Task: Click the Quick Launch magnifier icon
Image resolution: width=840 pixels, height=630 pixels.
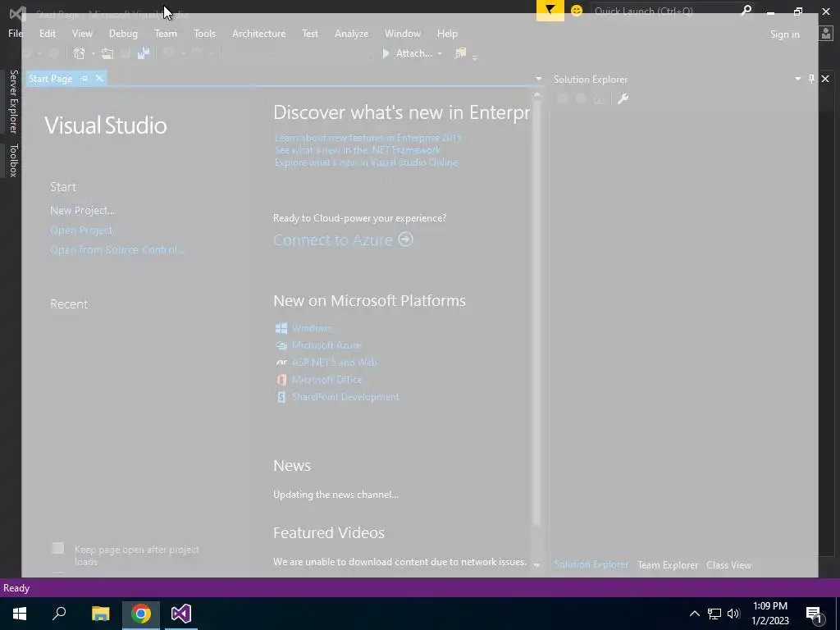Action: pyautogui.click(x=746, y=11)
